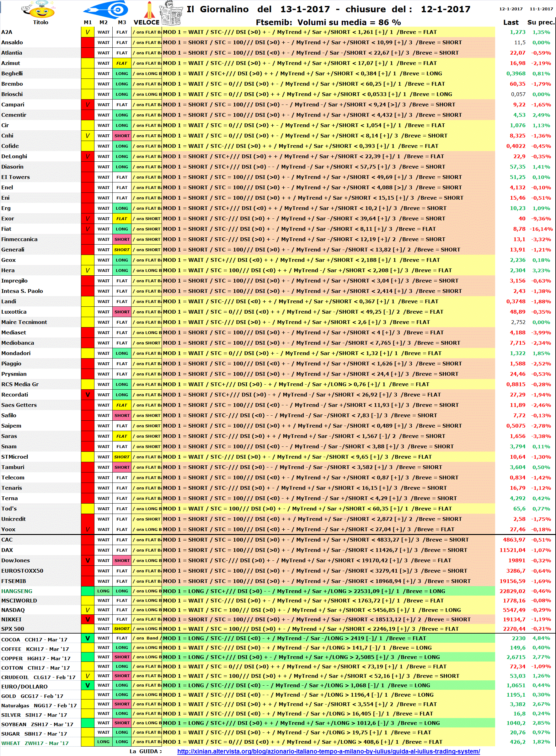Select the Unicredit row title
Image resolution: width=556 pixels, height=756 pixels.
click(13, 519)
